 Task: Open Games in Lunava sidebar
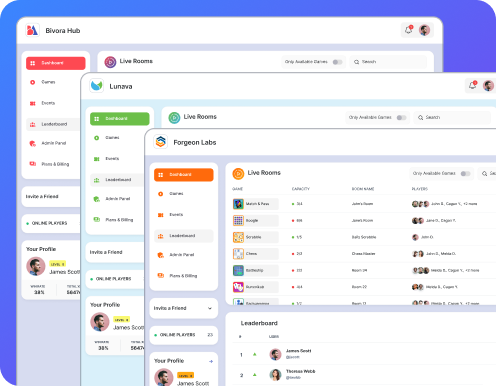pyautogui.click(x=117, y=138)
